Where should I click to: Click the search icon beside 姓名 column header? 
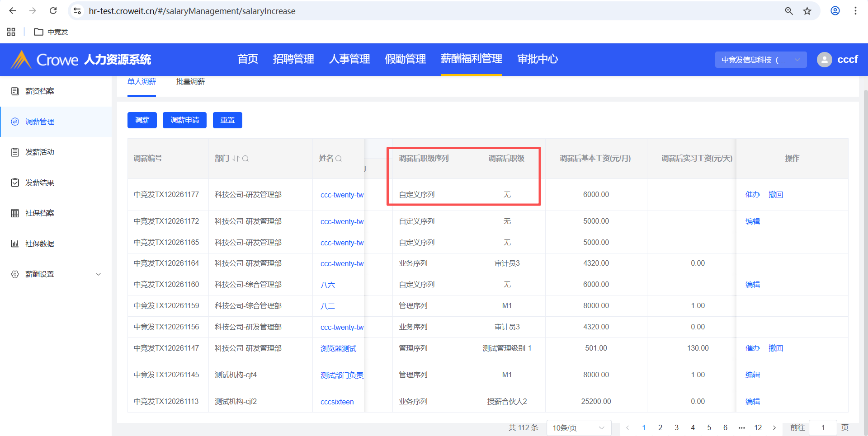click(x=339, y=159)
